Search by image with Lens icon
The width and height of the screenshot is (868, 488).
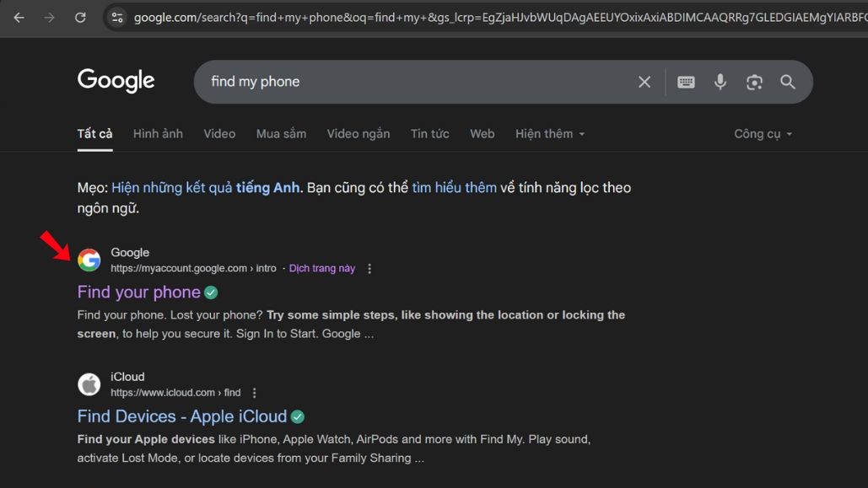[754, 82]
